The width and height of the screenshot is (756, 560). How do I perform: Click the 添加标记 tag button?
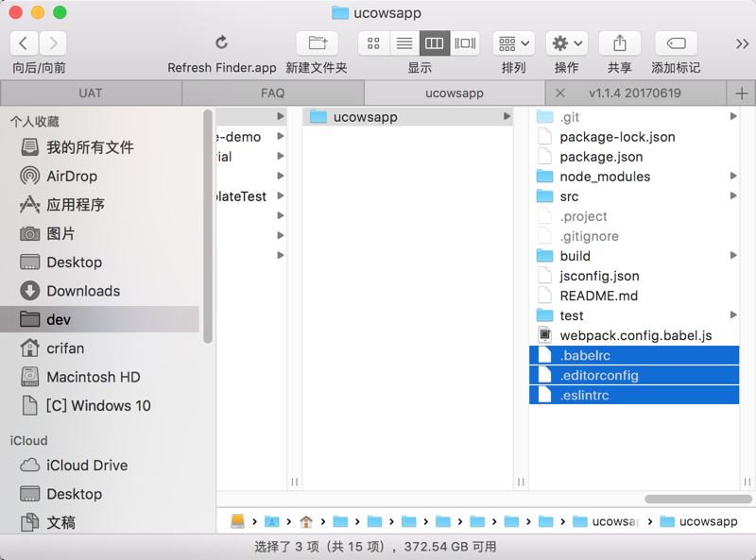[x=676, y=43]
